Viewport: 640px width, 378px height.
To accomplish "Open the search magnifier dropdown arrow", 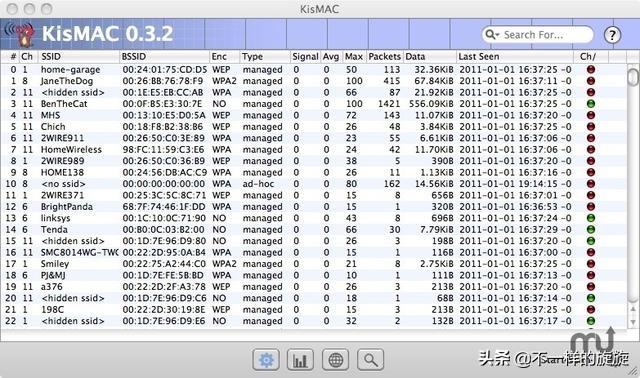I will tap(491, 35).
